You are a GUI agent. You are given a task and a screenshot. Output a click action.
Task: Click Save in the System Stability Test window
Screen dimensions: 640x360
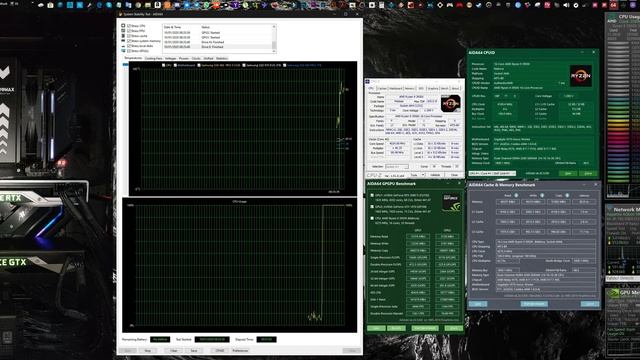pyautogui.click(x=194, y=351)
